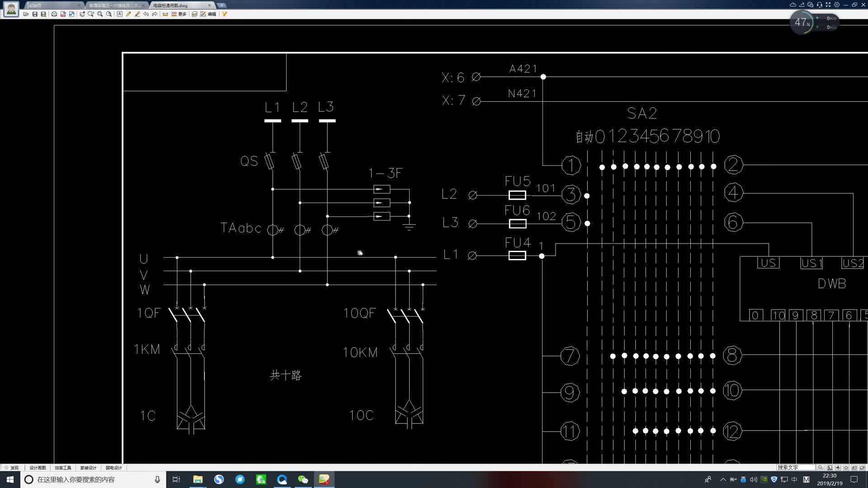
Task: Click the file format convert icon
Action: point(71,14)
